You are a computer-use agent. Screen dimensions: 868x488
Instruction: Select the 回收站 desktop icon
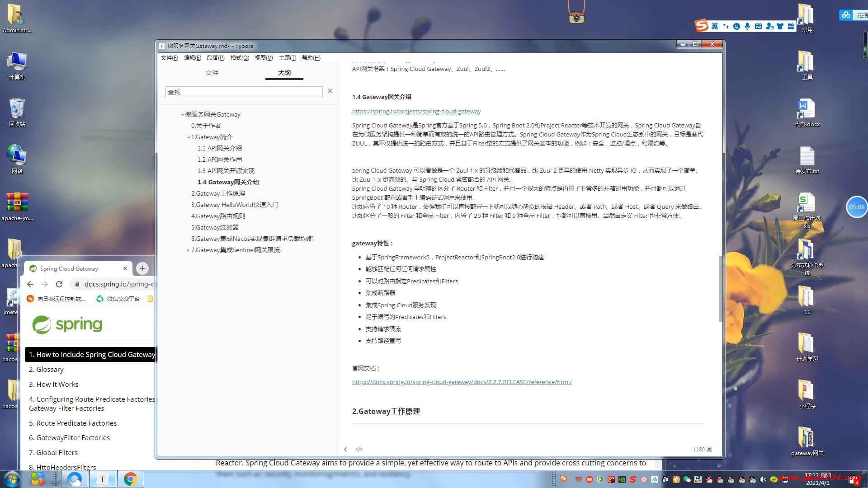[17, 113]
